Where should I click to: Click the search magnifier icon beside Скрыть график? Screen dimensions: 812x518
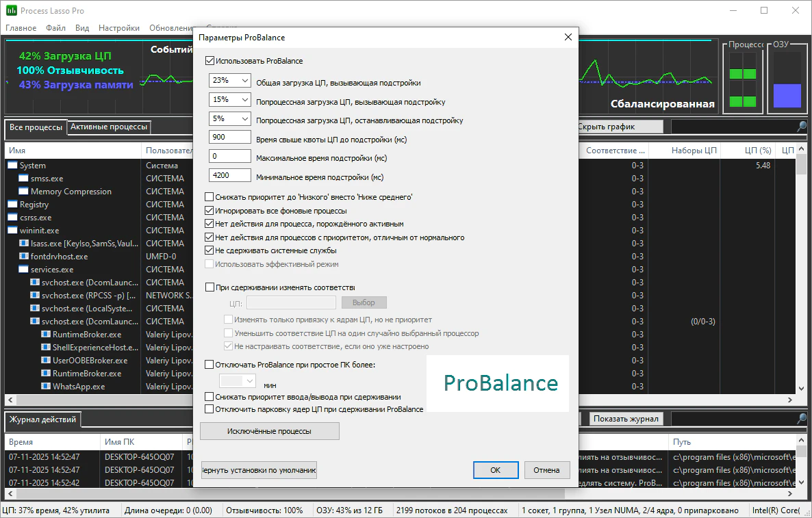point(801,127)
